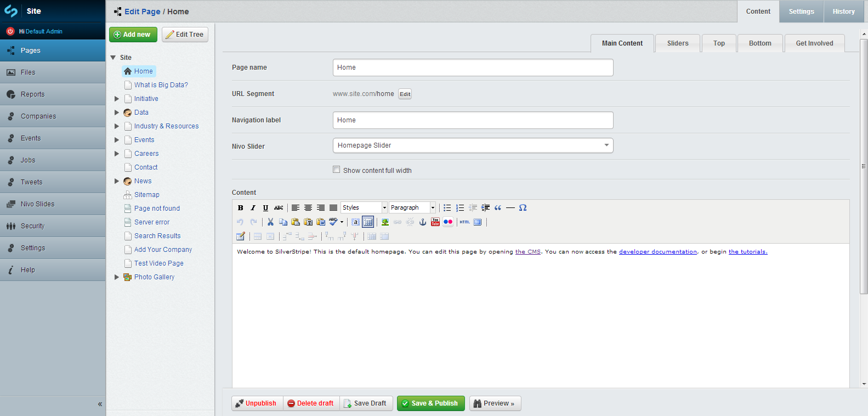Follow the developer documentation link
868x416 pixels.
click(x=657, y=252)
